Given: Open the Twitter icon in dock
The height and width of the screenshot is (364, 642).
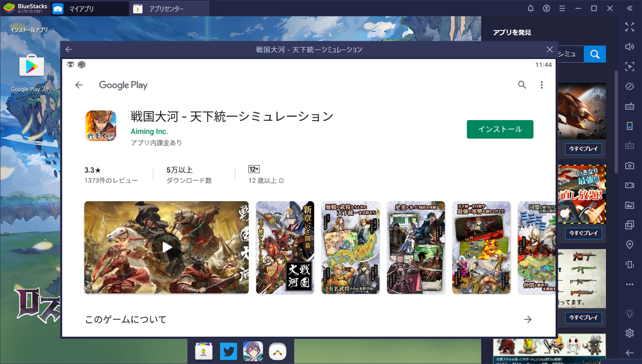Looking at the screenshot, I should pyautogui.click(x=229, y=352).
